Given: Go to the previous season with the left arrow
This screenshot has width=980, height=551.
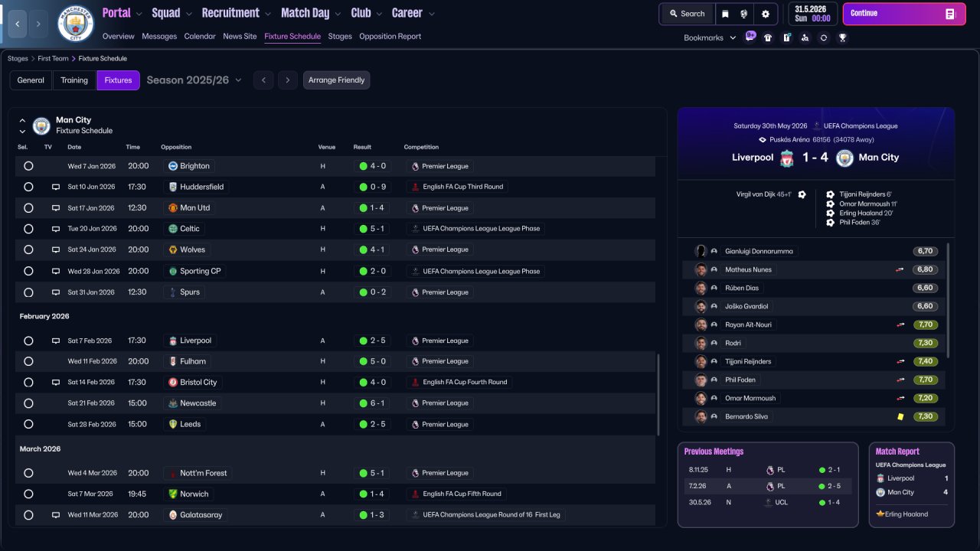Looking at the screenshot, I should coord(263,80).
